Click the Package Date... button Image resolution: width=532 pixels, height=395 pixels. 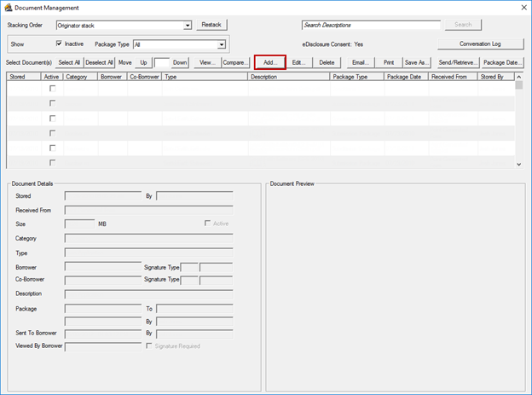pyautogui.click(x=502, y=62)
